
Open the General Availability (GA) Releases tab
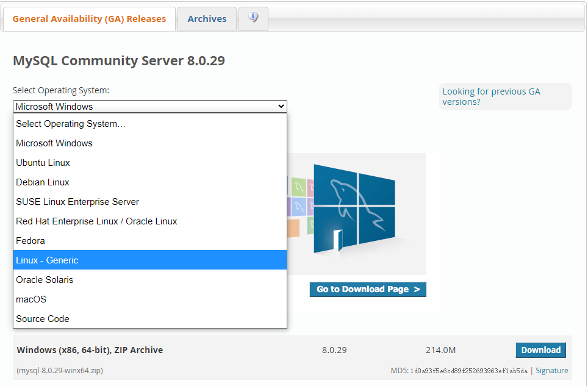coord(89,19)
